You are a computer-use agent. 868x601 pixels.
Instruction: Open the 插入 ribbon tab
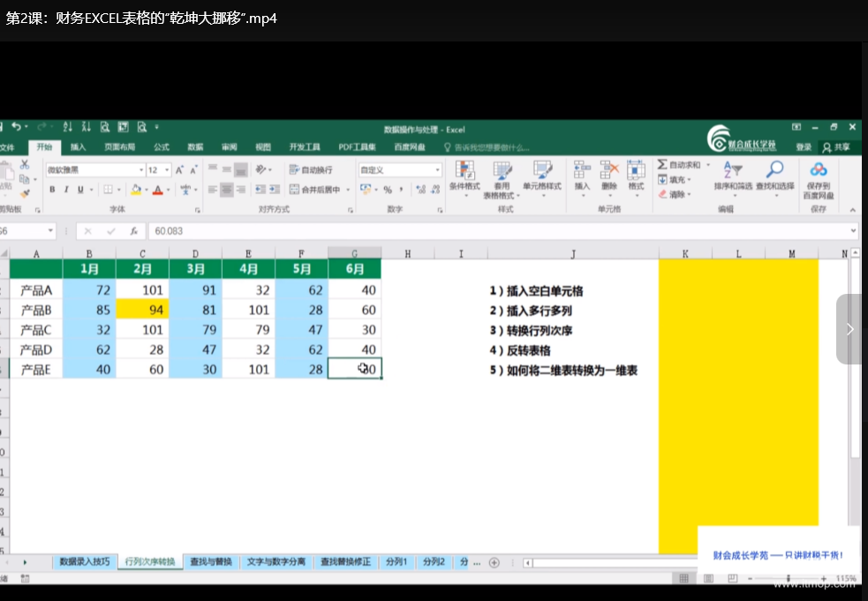click(x=78, y=146)
